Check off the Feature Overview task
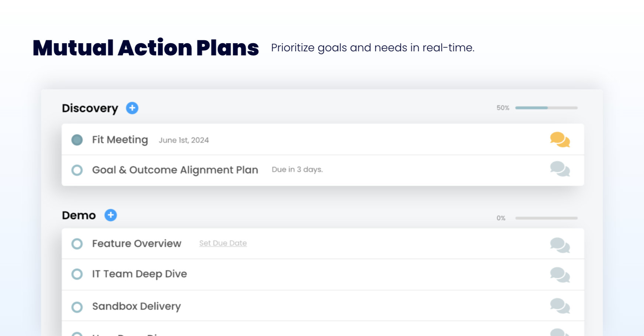 pos(77,244)
